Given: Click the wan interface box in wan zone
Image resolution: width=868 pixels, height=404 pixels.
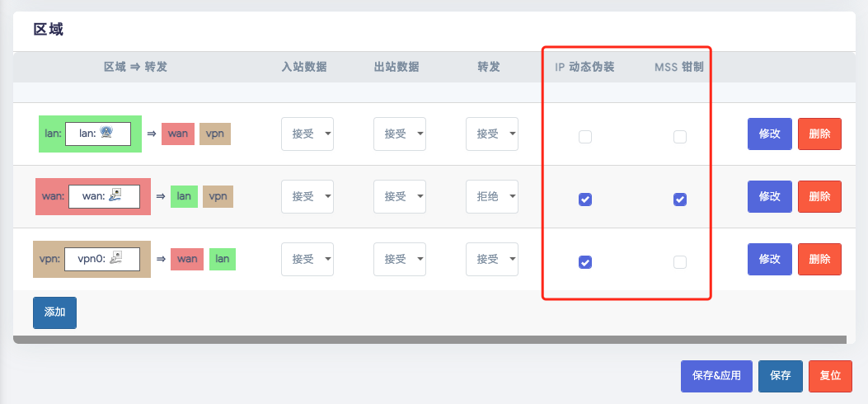Looking at the screenshot, I should pos(104,196).
